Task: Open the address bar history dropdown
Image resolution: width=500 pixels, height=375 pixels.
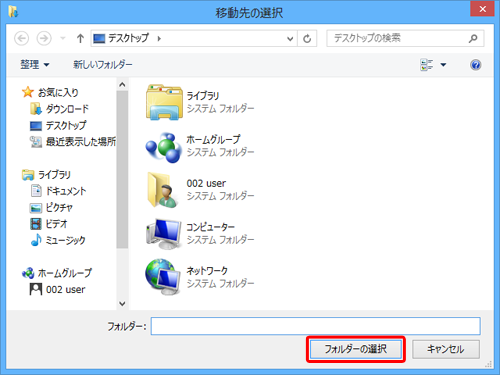Action: click(290, 39)
